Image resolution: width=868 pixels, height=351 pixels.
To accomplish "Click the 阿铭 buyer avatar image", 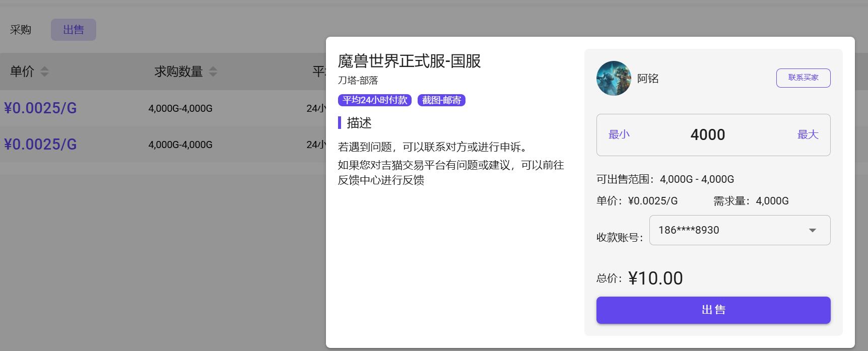I will [614, 79].
